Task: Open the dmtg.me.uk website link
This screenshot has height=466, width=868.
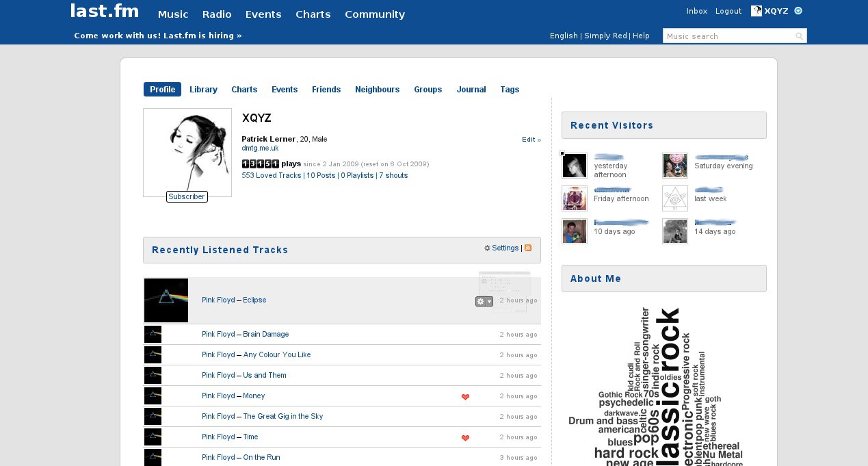Action: pyautogui.click(x=260, y=148)
